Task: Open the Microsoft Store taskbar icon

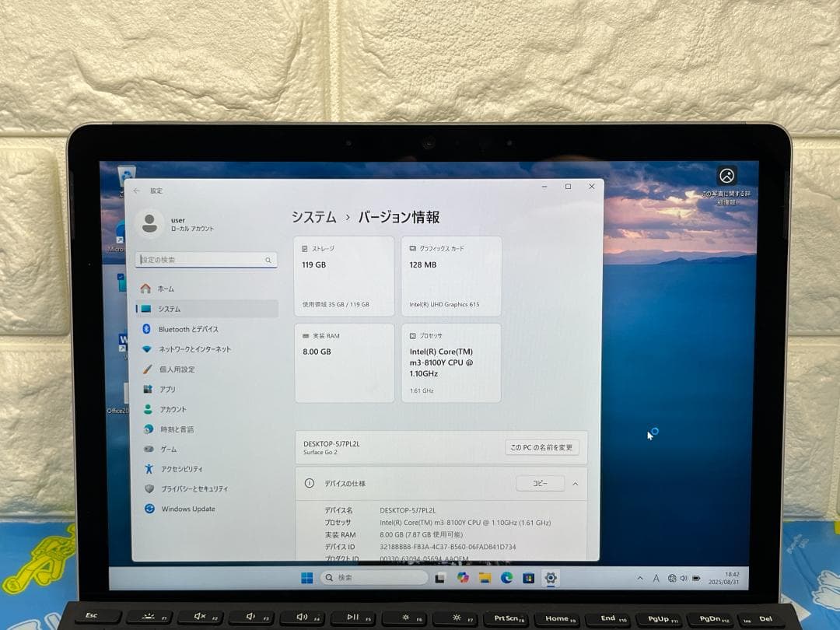Action: (527, 578)
